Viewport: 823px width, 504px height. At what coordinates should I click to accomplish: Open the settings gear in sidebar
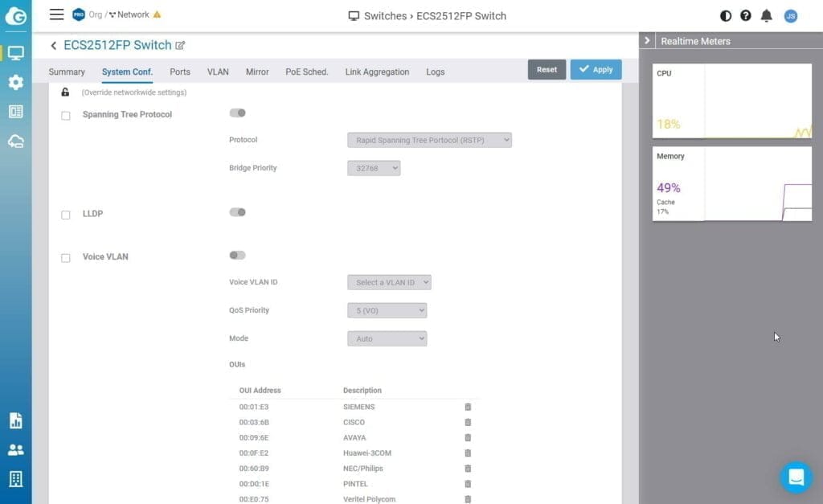(x=15, y=82)
